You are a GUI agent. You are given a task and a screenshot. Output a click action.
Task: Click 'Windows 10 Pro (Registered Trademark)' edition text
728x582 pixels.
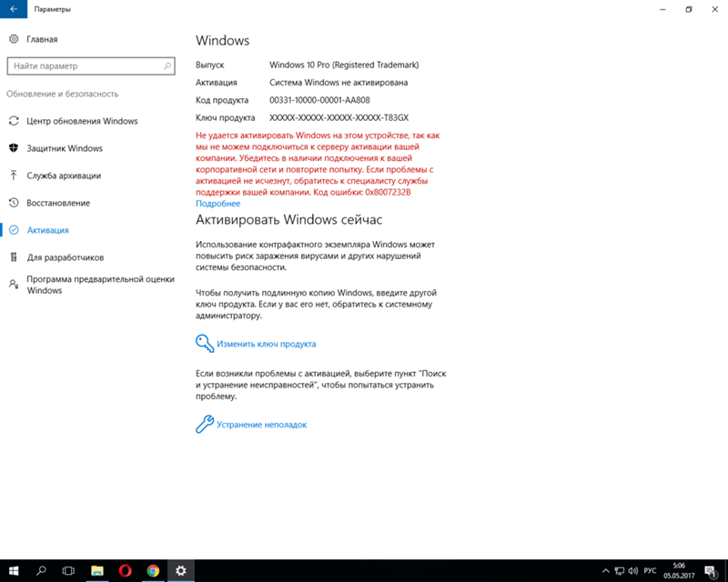tap(344, 65)
